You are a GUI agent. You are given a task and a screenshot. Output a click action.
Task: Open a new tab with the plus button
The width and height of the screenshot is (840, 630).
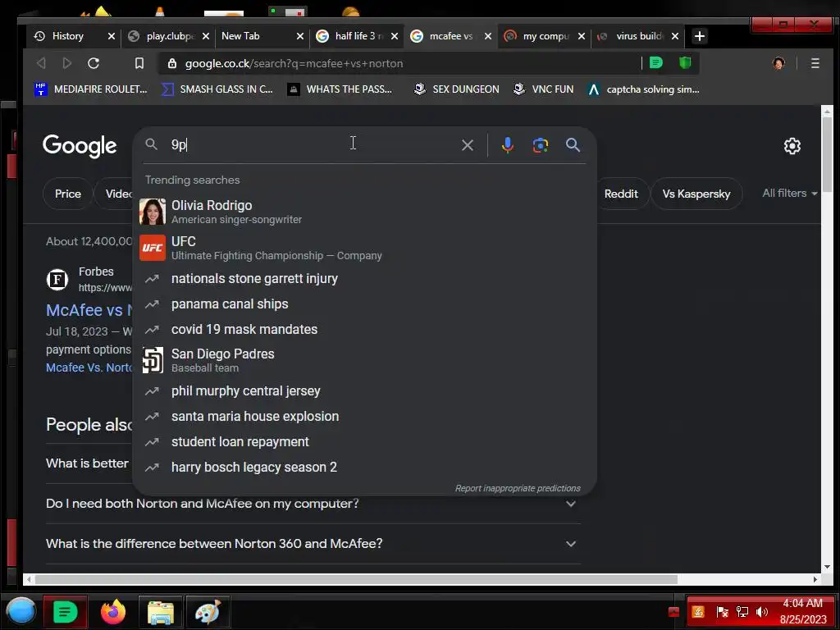point(699,36)
